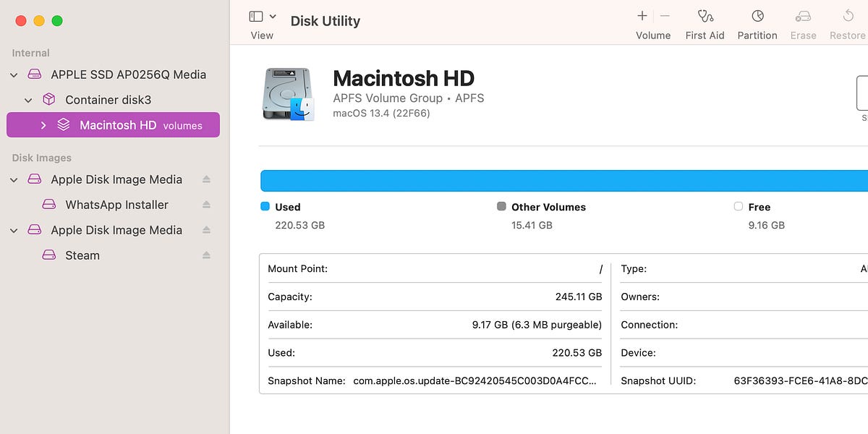Expand the Macintosh HD volumes list
Image resolution: width=868 pixels, height=434 pixels.
(x=43, y=124)
